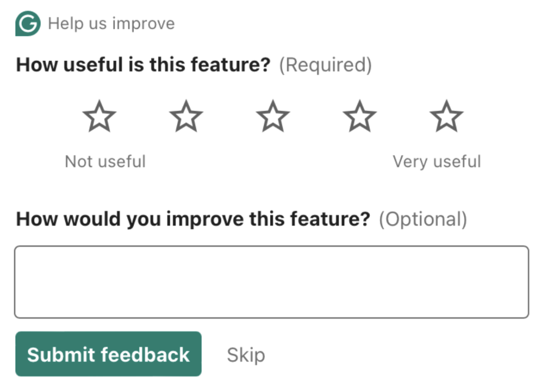Rate the feature five stars

(446, 117)
